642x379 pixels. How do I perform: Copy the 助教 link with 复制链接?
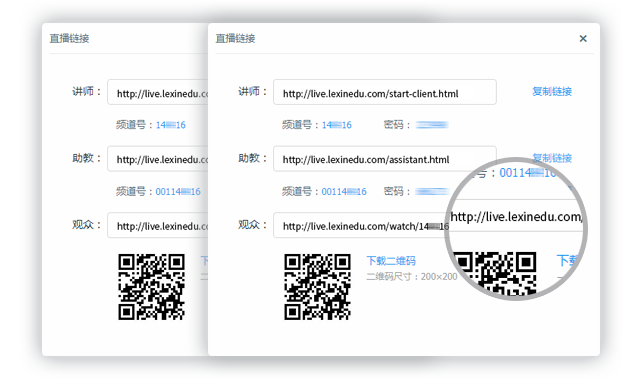tap(552, 158)
